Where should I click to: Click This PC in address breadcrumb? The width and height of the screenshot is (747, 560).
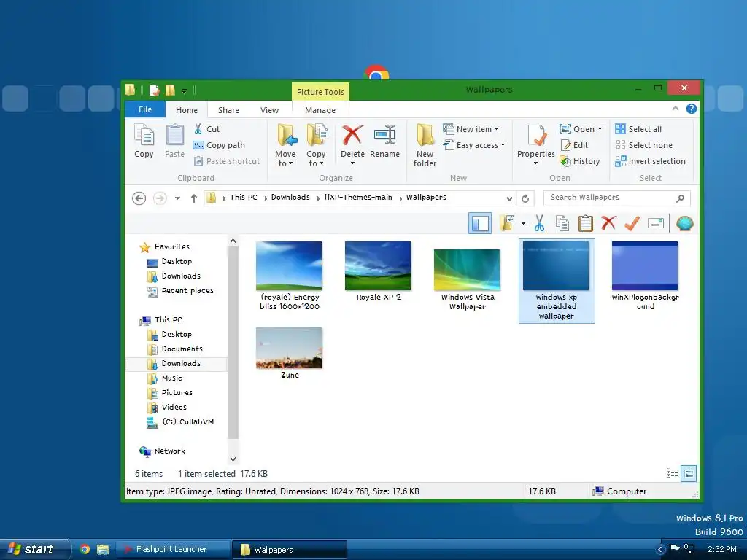pos(243,197)
